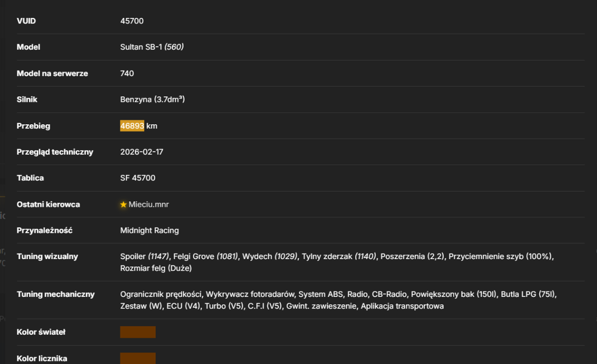597x364 pixels.
Task: Click the VUID value 45700
Action: (132, 21)
